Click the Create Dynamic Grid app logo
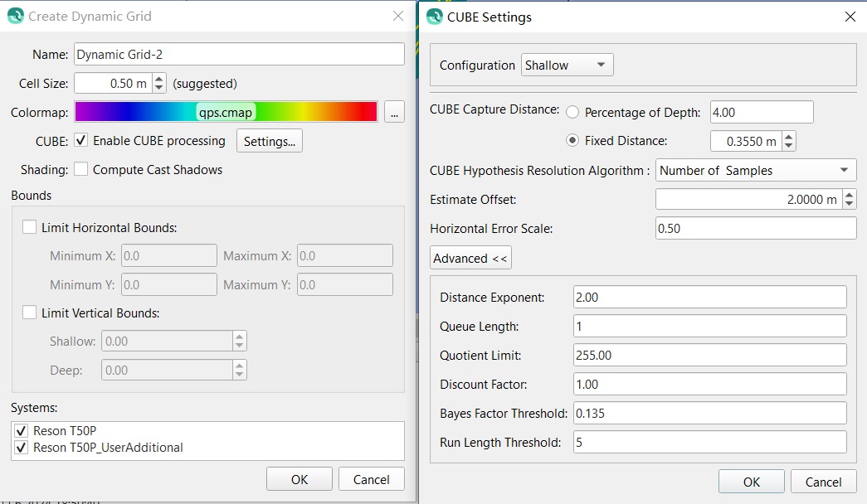Image resolution: width=867 pixels, height=504 pixels. pyautogui.click(x=16, y=16)
